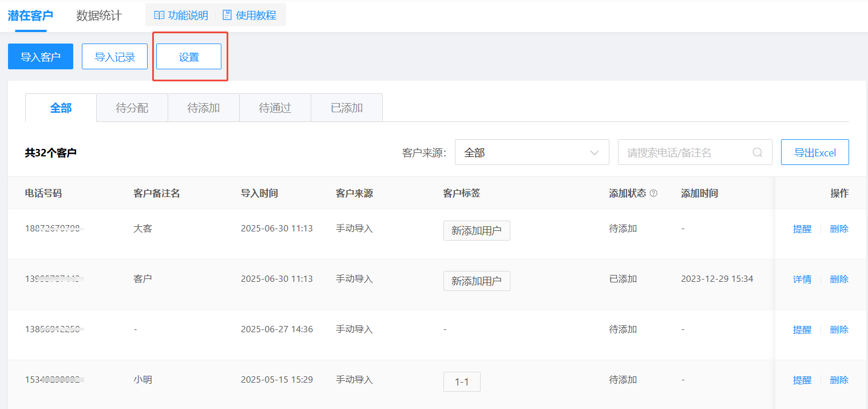Click the 新添加用户 tag in 客户 row
The width and height of the screenshot is (868, 409).
(x=477, y=281)
